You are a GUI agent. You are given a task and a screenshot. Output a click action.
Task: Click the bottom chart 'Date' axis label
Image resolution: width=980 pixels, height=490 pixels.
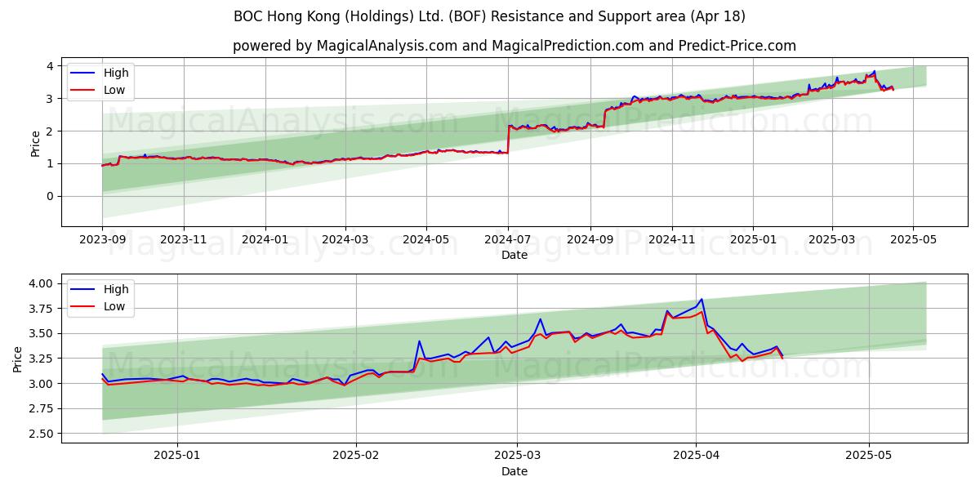point(514,471)
